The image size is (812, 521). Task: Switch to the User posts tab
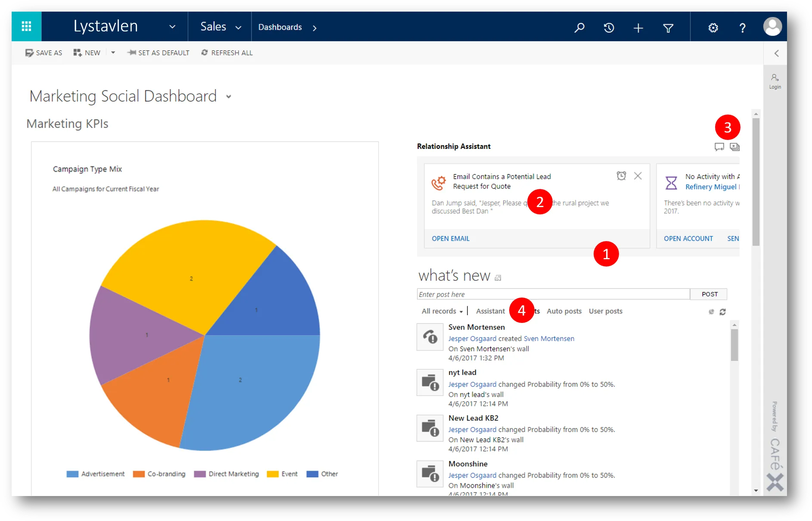pos(605,311)
